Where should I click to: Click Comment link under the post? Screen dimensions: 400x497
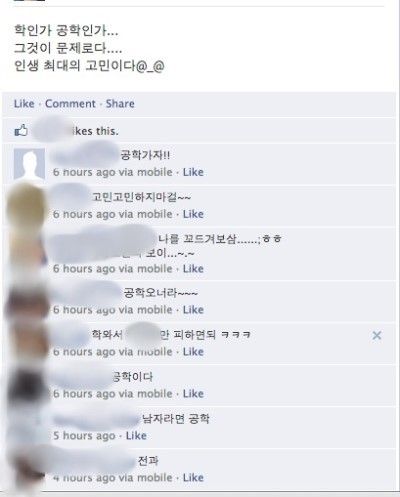coord(70,104)
